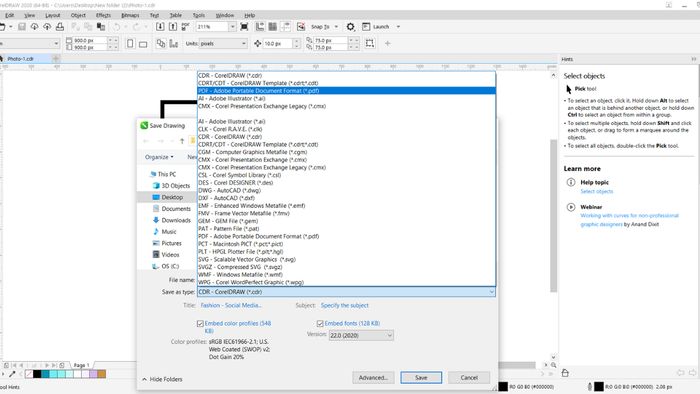Click the Help topic info icon
This screenshot has height=394, width=700.
point(571,182)
